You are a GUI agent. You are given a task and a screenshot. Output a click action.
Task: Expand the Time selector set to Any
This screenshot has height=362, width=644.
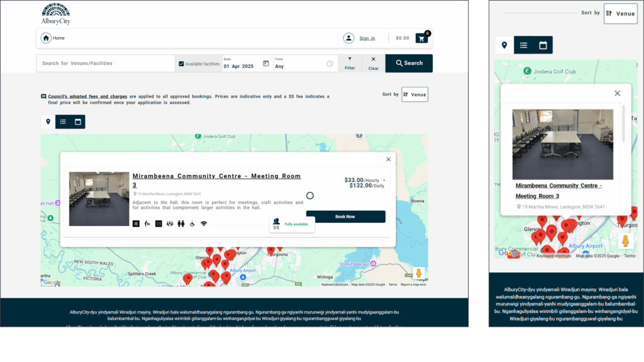click(302, 66)
